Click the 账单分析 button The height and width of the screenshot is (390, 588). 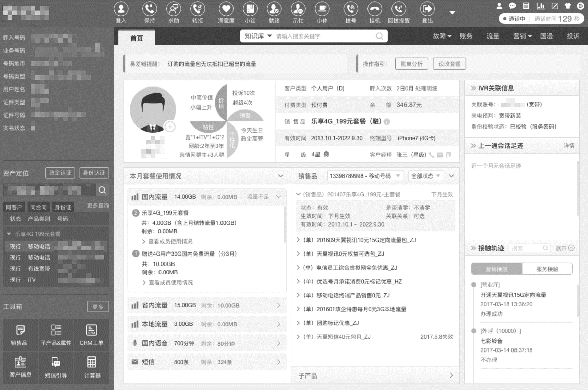411,64
